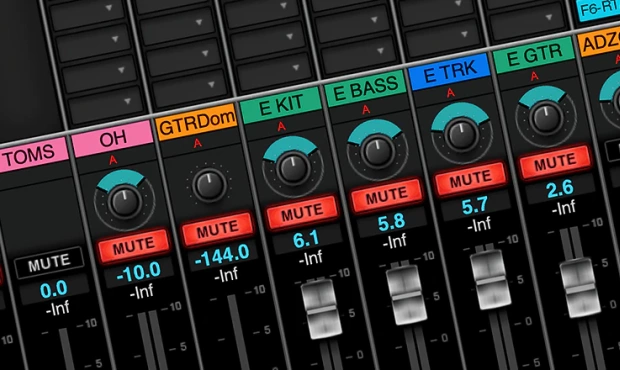Click the automation A indicator on GTRDom channel
The width and height of the screenshot is (620, 370).
pyautogui.click(x=198, y=143)
